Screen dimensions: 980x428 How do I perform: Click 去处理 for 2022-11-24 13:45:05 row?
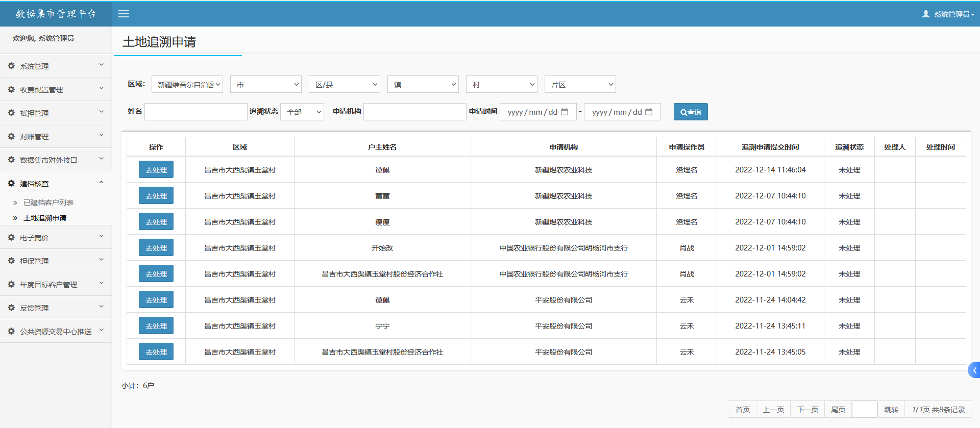tap(156, 351)
